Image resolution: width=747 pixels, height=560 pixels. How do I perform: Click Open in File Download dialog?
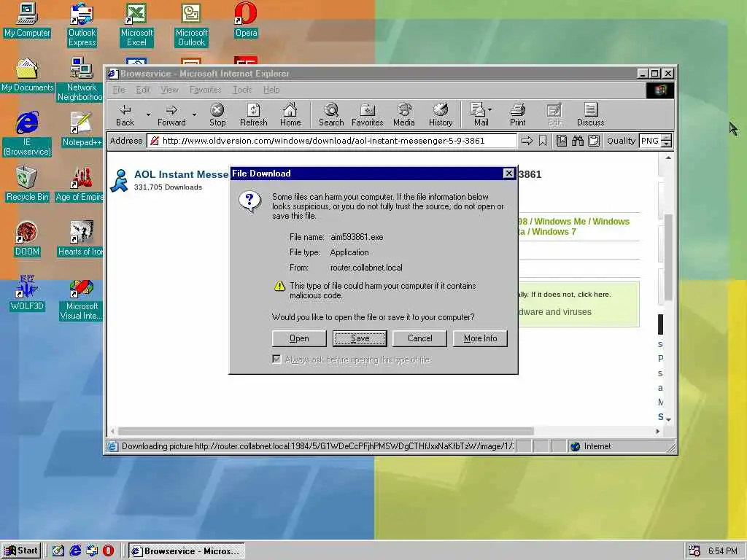(299, 338)
